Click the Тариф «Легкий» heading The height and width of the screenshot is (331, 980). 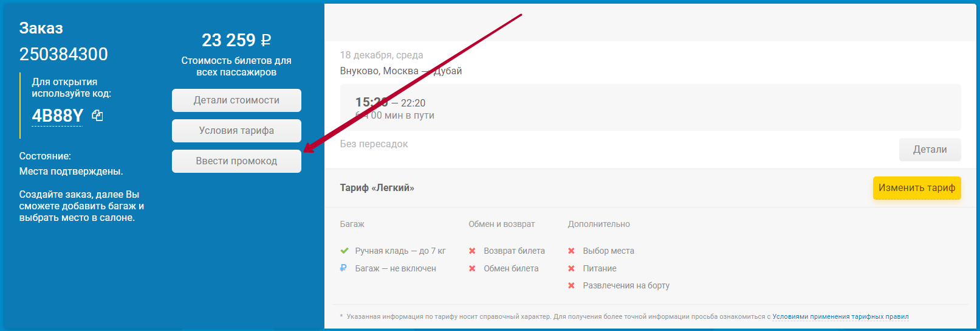coord(377,188)
